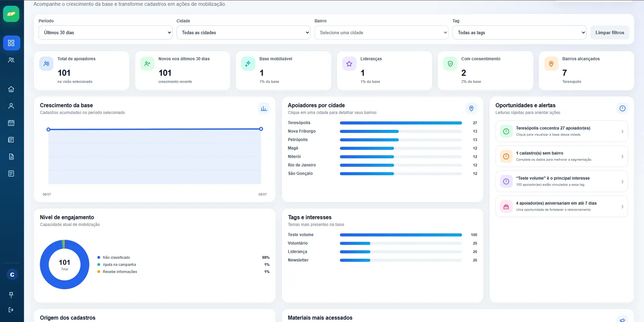
Task: Click the Limpar filtros button
Action: point(610,33)
